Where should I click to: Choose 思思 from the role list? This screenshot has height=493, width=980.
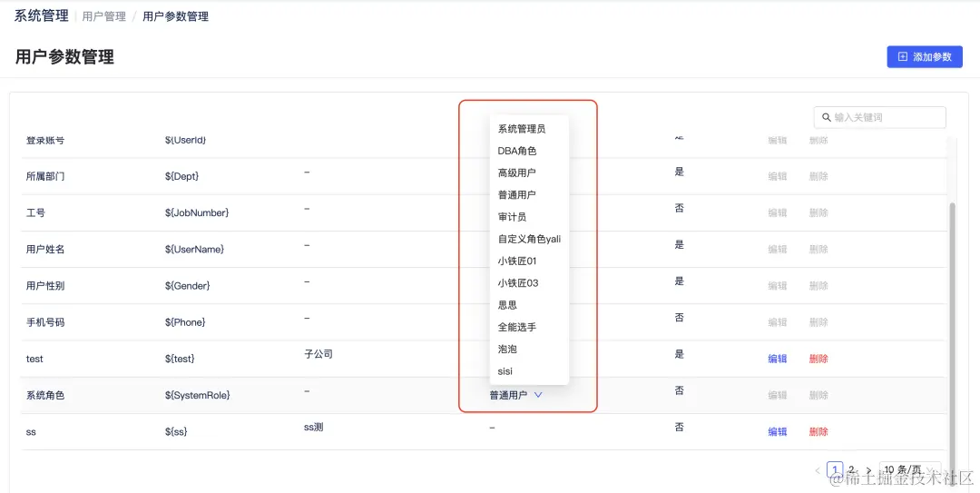[507, 305]
